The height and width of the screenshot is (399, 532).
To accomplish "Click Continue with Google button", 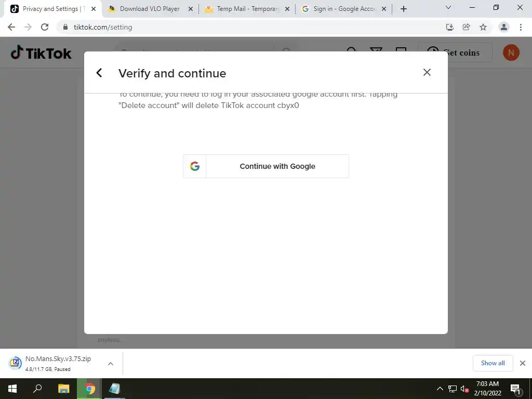I will 265,166.
